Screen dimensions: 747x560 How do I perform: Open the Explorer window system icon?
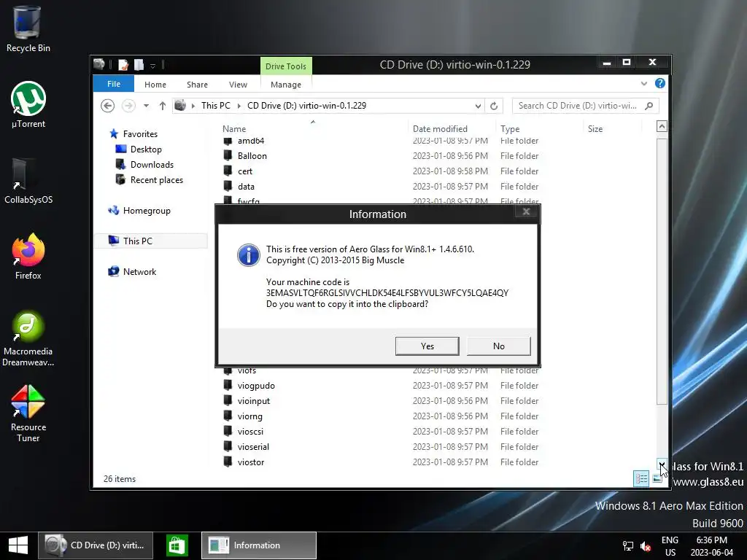(99, 64)
